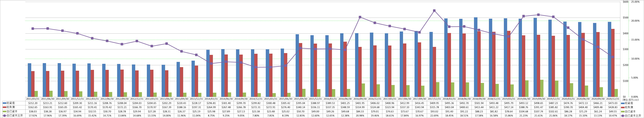This screenshot has height=118, width=644.
Task: Select the 2011/03/31 column header
Action: [x=33, y=99]
